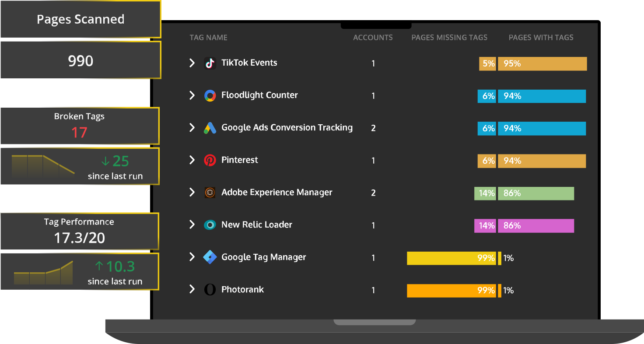Click New Relic Loader 86% tags bar
The width and height of the screenshot is (644, 344).
(536, 226)
